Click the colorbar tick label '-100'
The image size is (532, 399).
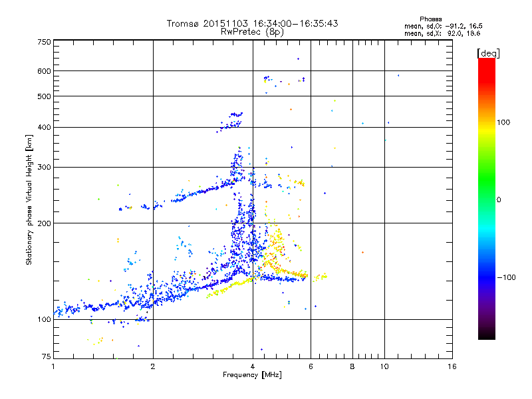[x=506, y=277]
